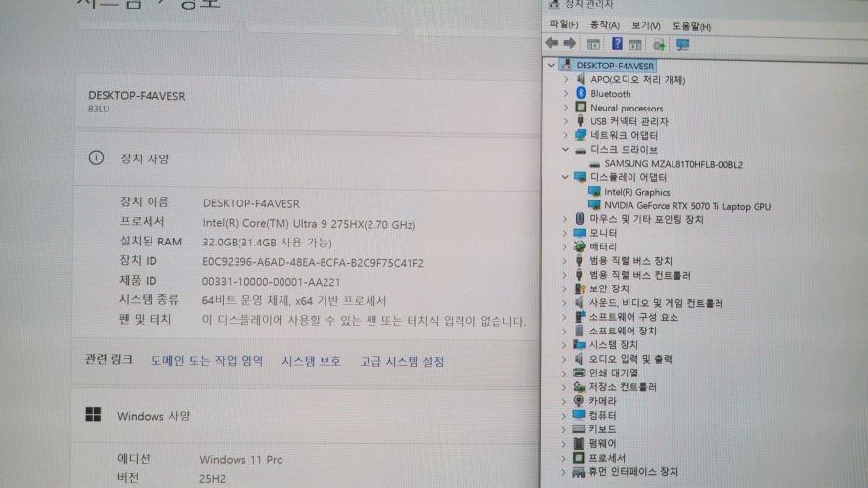Open 시스템 보호 link

coord(311,361)
